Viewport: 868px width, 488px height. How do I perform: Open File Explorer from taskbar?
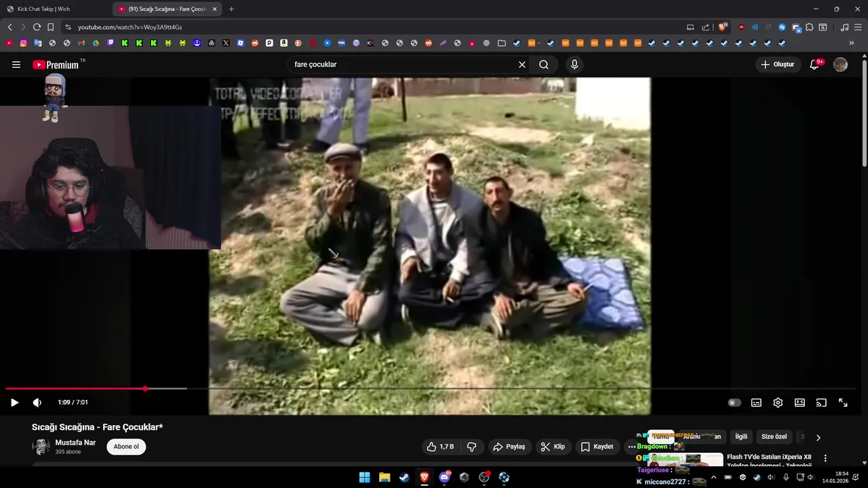tap(384, 477)
